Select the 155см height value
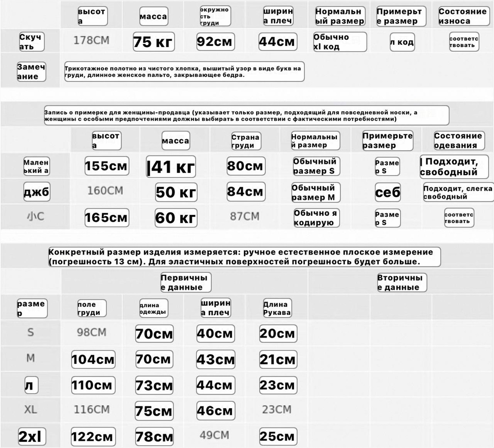Viewport: 494px width, 448px height. coord(107,166)
